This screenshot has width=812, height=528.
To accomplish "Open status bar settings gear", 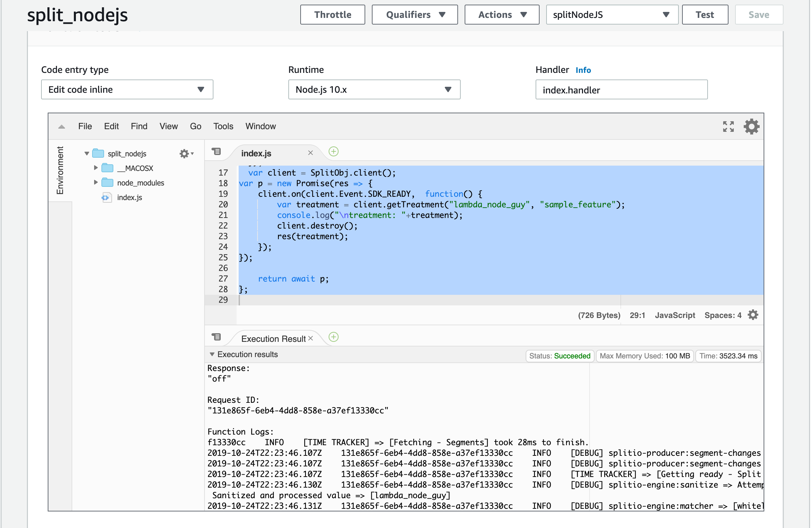I will click(753, 315).
